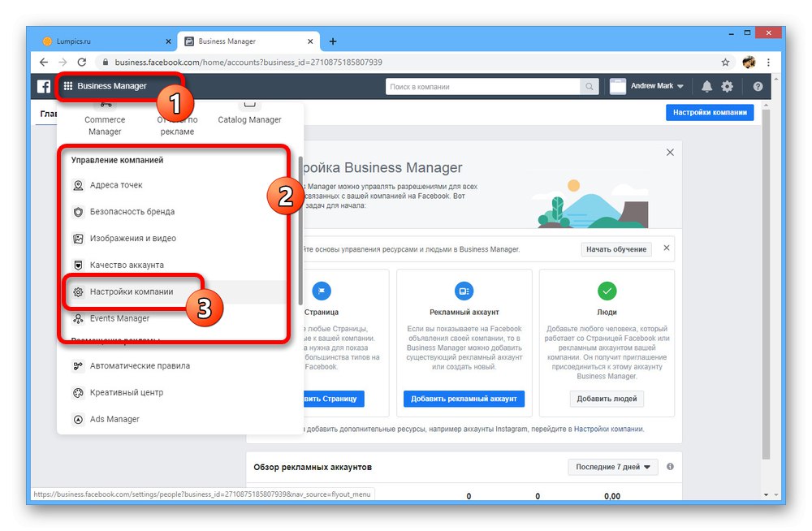Bookmark this page with star icon
The height and width of the screenshot is (531, 812).
coord(725,63)
